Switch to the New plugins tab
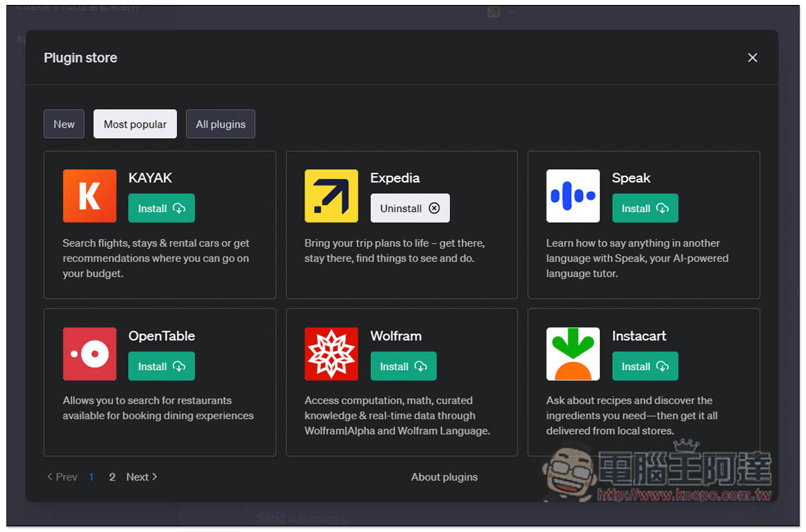The width and height of the screenshot is (806, 532). point(63,124)
